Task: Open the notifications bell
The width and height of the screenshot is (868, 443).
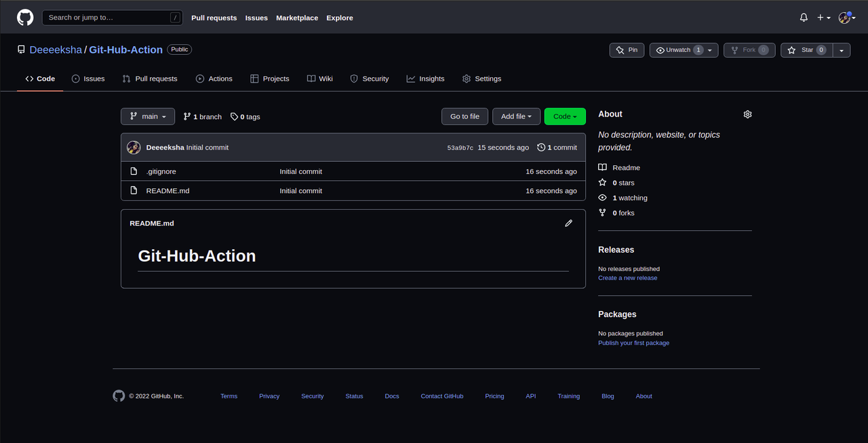Action: (x=804, y=18)
